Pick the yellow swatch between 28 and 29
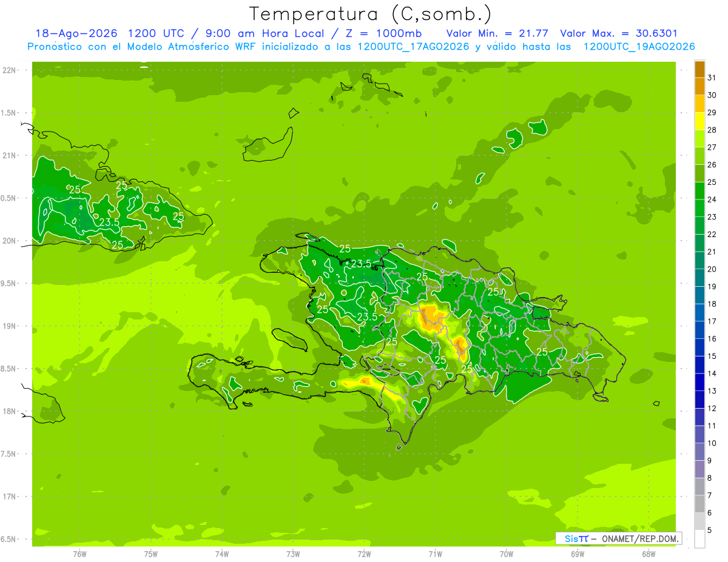This screenshot has width=728, height=562. coord(699,121)
